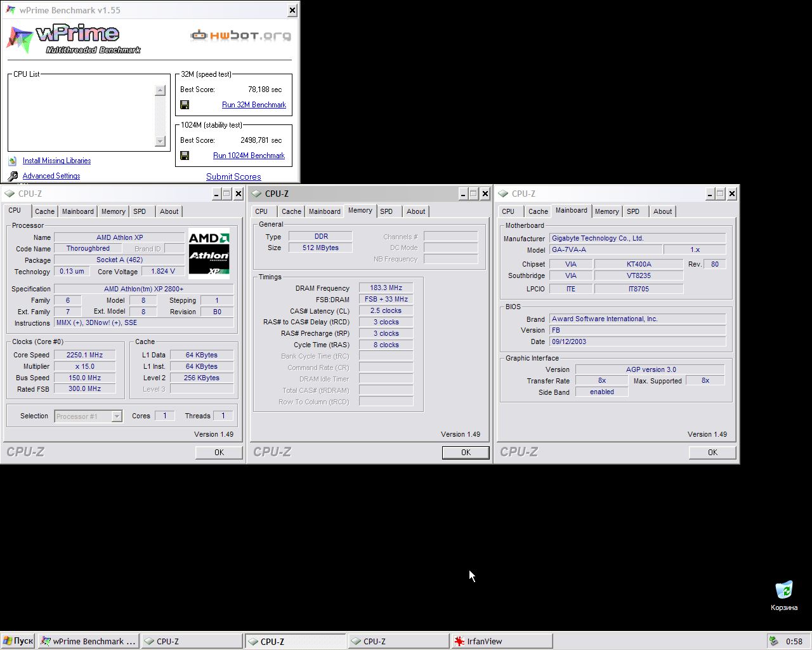This screenshot has height=650, width=812.
Task: Open the Cache tab in the CPU-Z window showing the CPU tab
Action: [44, 211]
